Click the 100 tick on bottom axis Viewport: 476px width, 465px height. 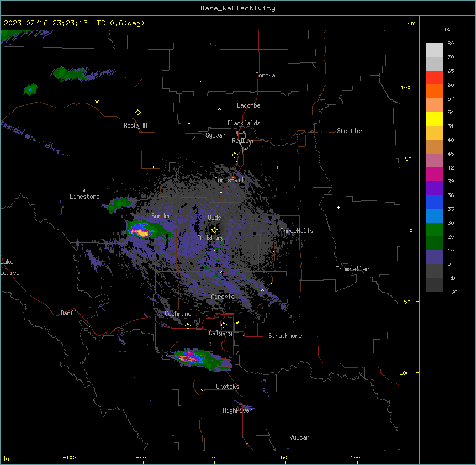[x=355, y=457]
